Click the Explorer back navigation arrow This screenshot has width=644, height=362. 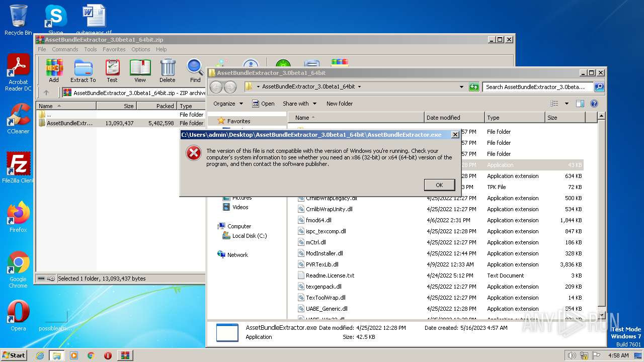pyautogui.click(x=216, y=87)
